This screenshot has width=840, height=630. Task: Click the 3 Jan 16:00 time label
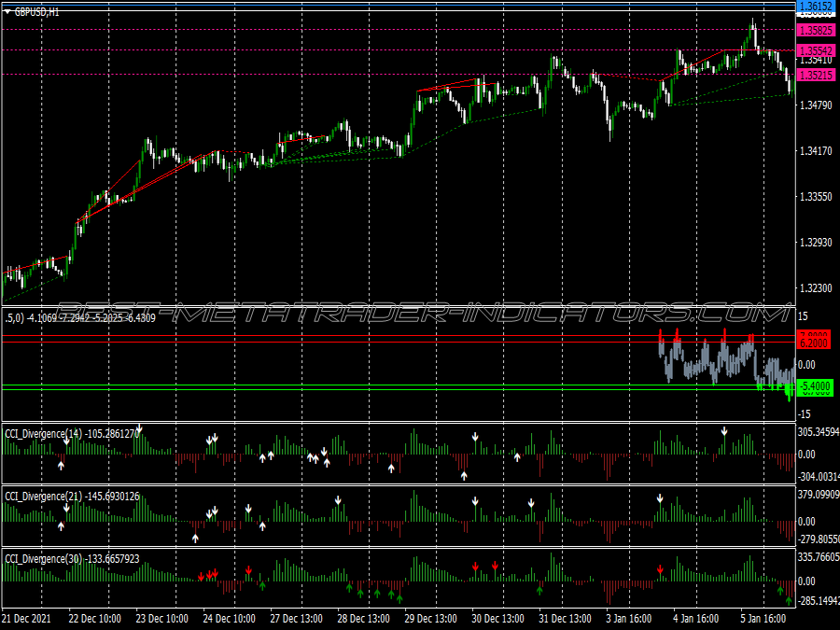click(x=629, y=619)
